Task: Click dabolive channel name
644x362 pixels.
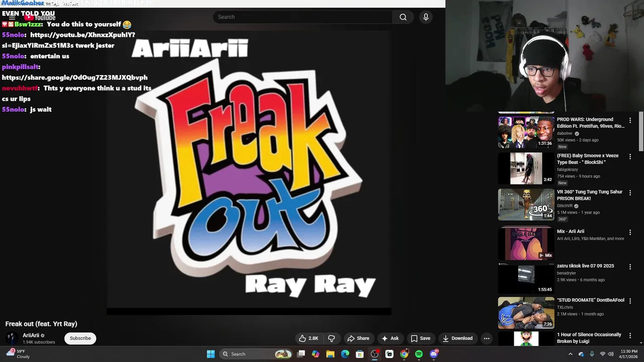Action: (x=565, y=134)
